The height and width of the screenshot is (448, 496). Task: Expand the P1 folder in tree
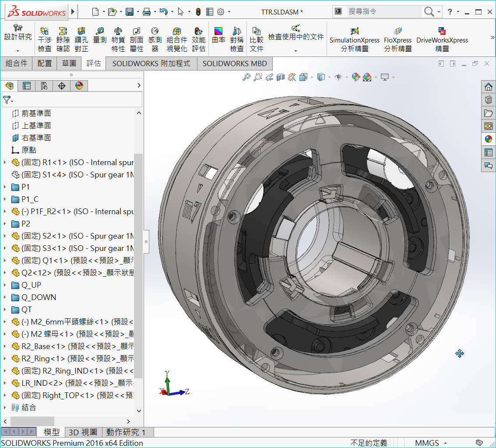(x=5, y=187)
